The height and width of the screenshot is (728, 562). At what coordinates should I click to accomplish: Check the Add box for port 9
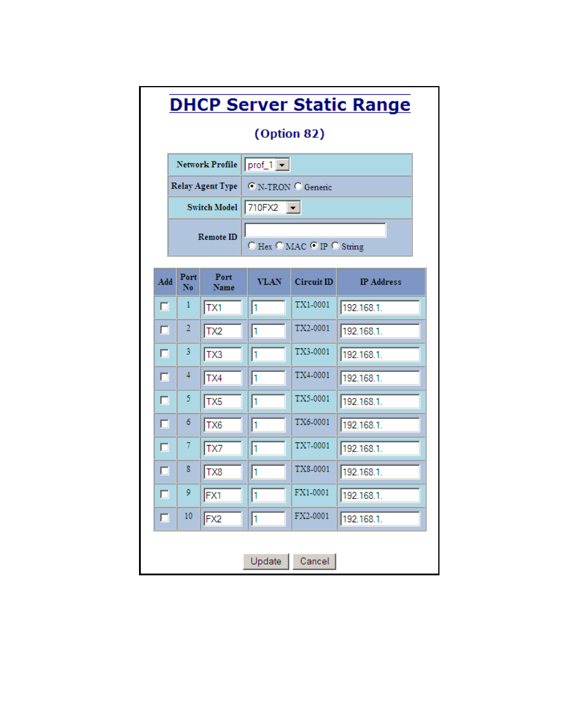click(165, 495)
